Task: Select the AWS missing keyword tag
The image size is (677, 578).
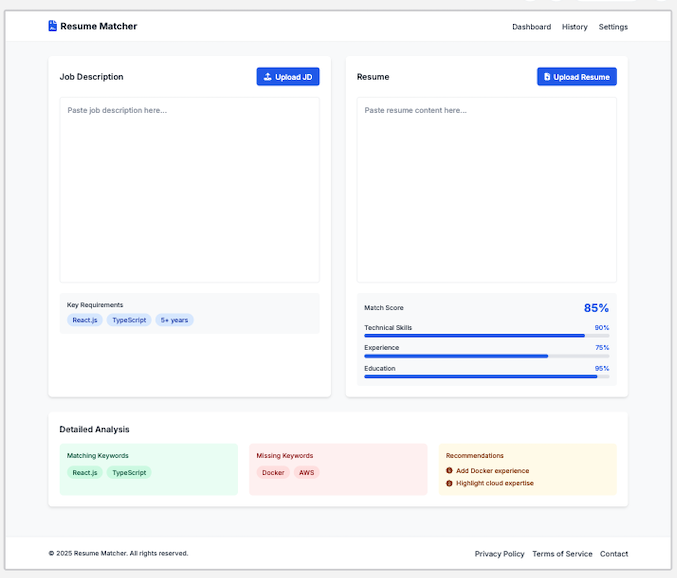Action: point(307,473)
